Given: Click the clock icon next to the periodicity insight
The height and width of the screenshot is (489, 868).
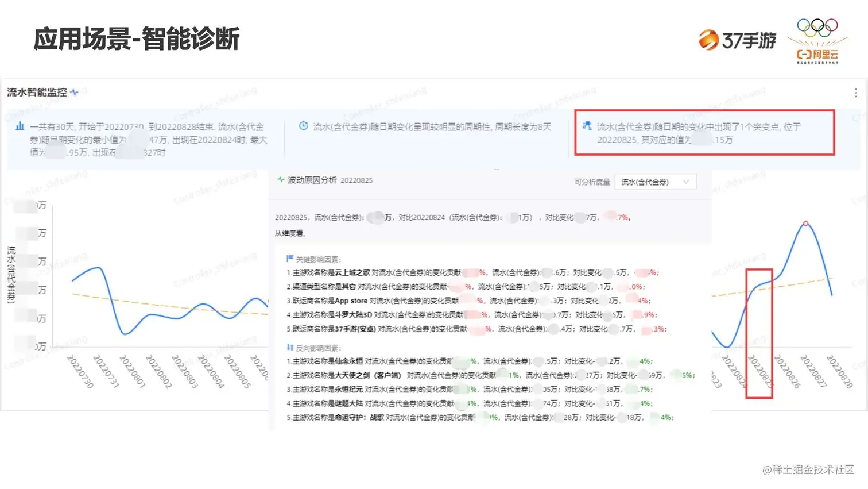Looking at the screenshot, I should click(303, 126).
